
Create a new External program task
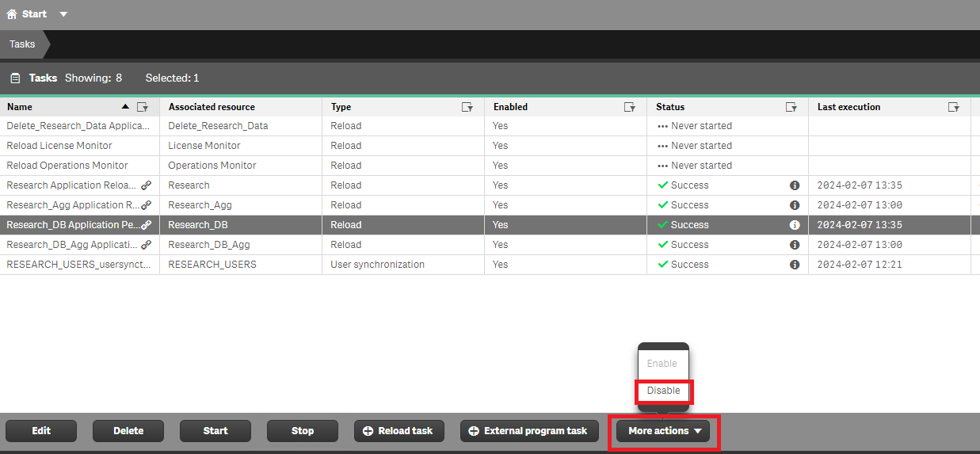point(529,431)
